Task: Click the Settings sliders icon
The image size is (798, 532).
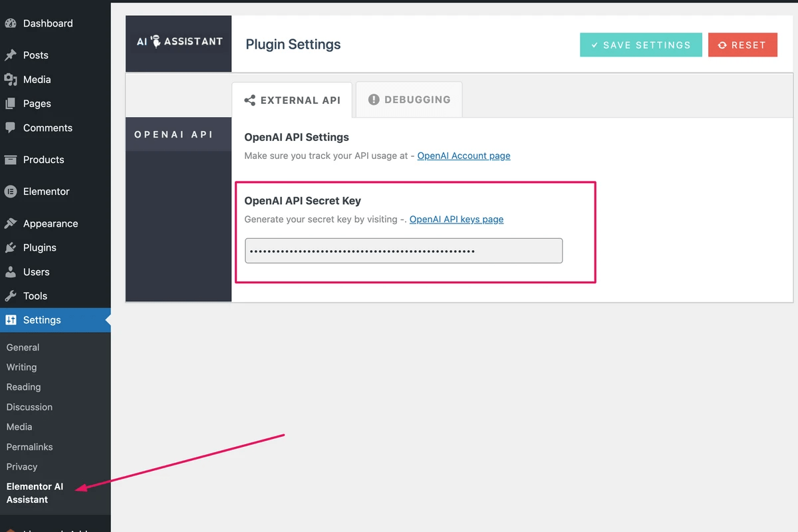Action: click(10, 320)
